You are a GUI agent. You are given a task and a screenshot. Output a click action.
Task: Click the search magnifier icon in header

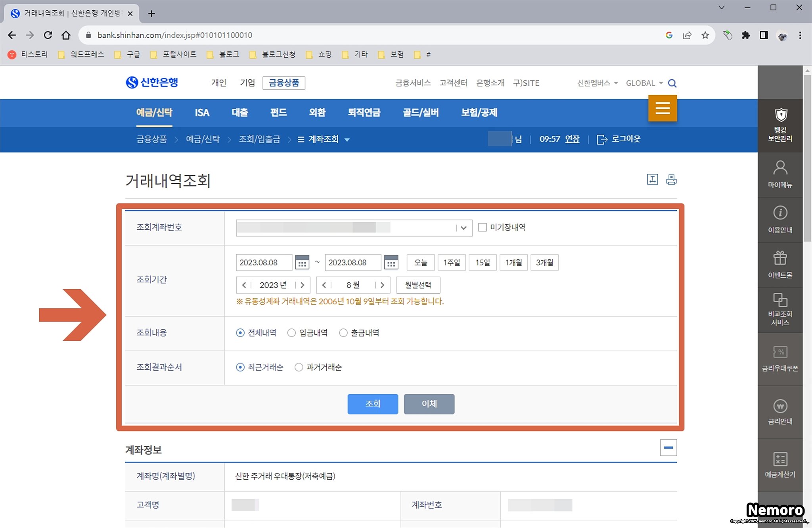click(672, 83)
